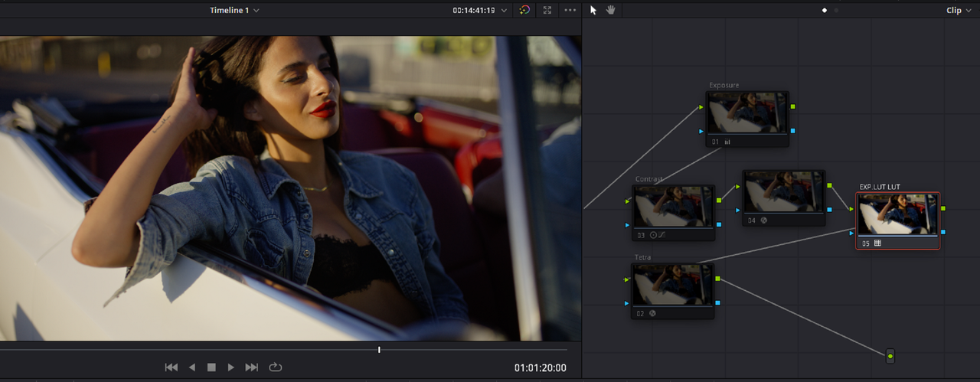Select the Exposure node thumbnail
The width and height of the screenshot is (980, 382).
point(747,113)
